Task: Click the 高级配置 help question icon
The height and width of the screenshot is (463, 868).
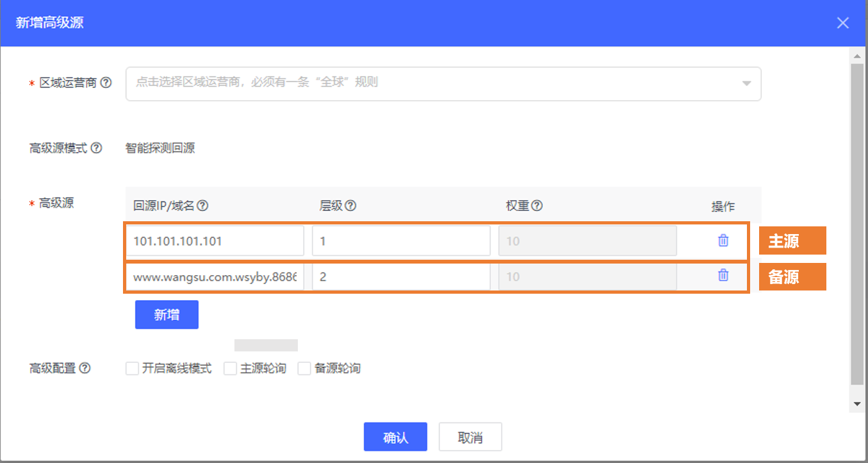Action: (x=85, y=368)
